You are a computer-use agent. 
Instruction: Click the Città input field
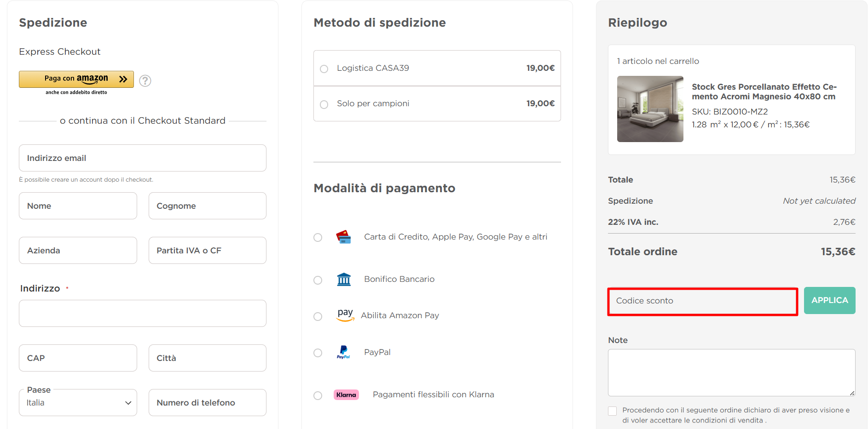pos(208,358)
